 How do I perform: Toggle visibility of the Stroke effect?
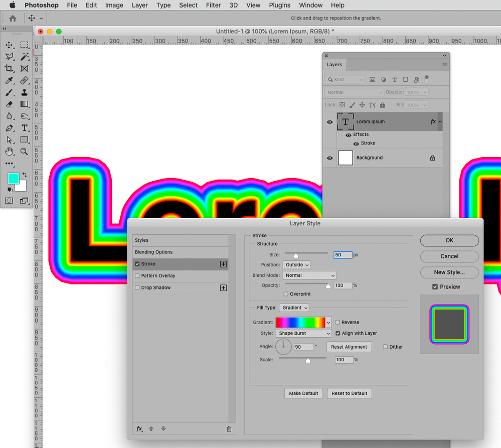coord(356,142)
